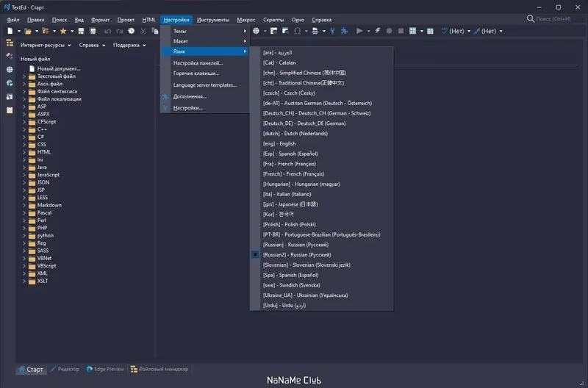Click the print icon in toolbar
588x388 pixels.
[315, 31]
